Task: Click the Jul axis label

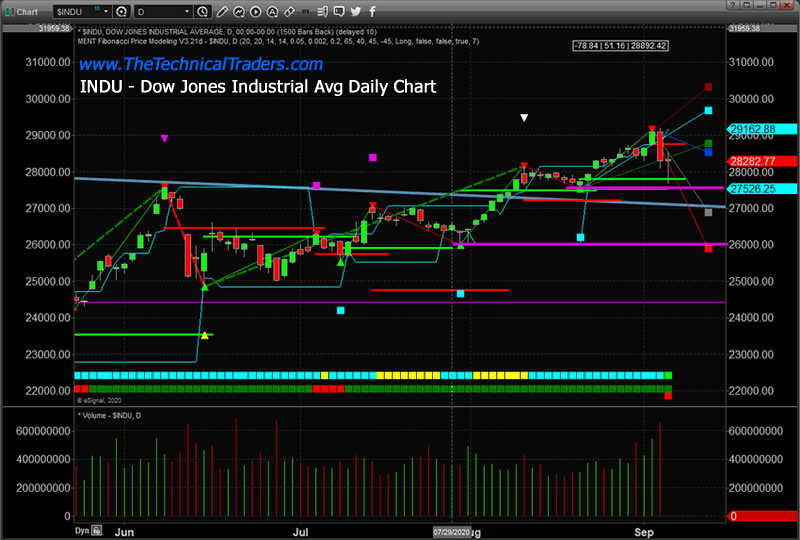Action: 301,532
